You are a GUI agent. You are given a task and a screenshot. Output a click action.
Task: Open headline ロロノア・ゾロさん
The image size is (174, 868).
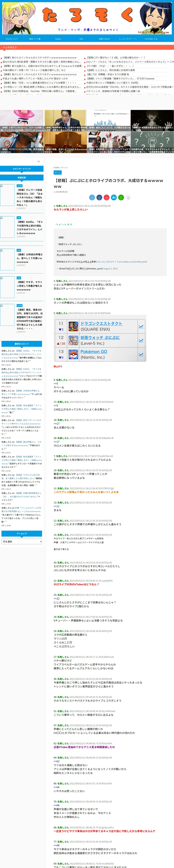pyautogui.click(x=130, y=62)
